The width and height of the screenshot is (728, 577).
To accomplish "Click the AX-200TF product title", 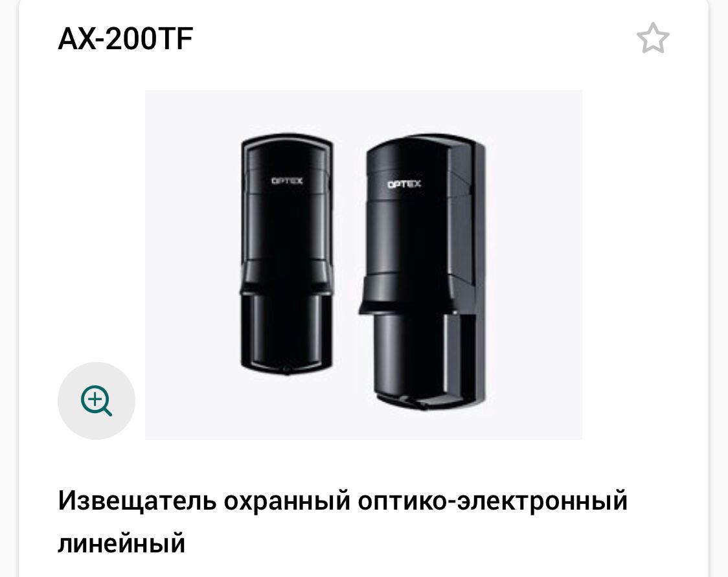I will tap(126, 38).
